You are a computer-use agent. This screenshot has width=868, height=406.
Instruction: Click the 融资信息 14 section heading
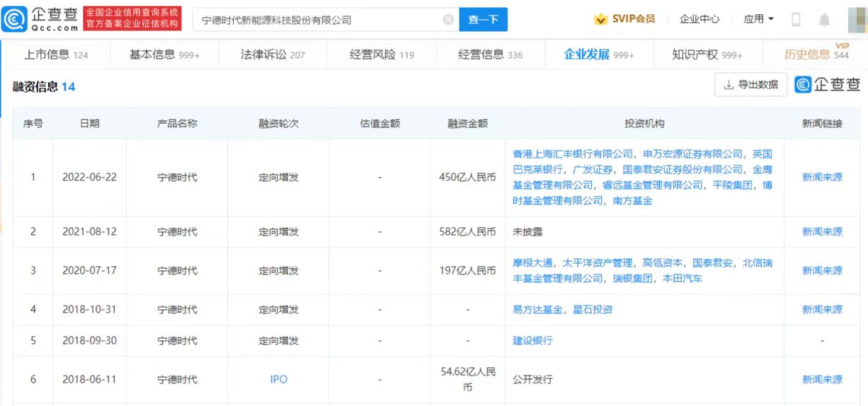point(44,86)
